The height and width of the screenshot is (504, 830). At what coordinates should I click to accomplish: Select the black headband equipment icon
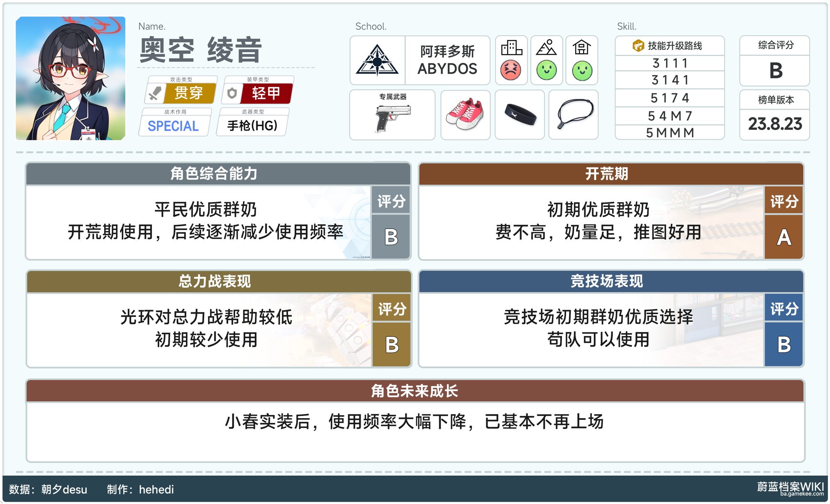point(520,115)
